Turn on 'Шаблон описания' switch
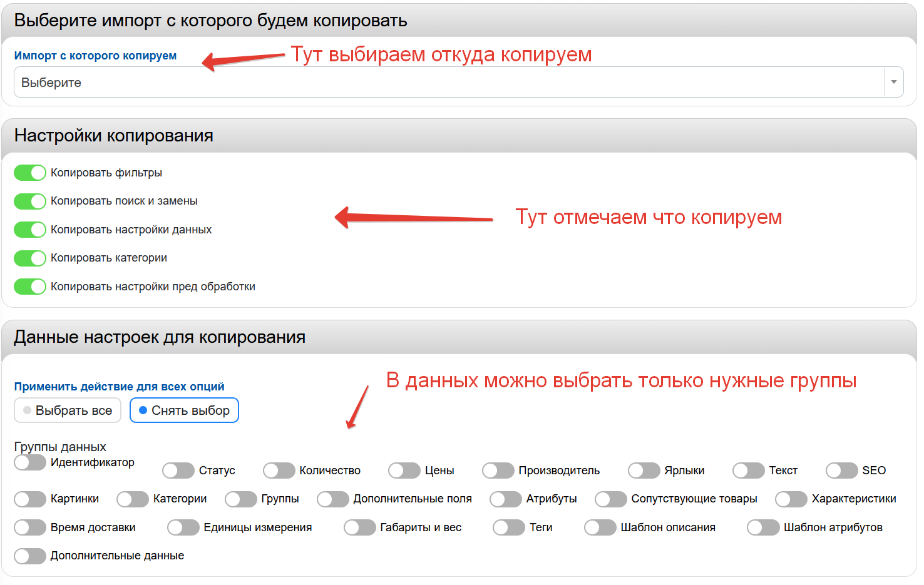 coord(600,527)
